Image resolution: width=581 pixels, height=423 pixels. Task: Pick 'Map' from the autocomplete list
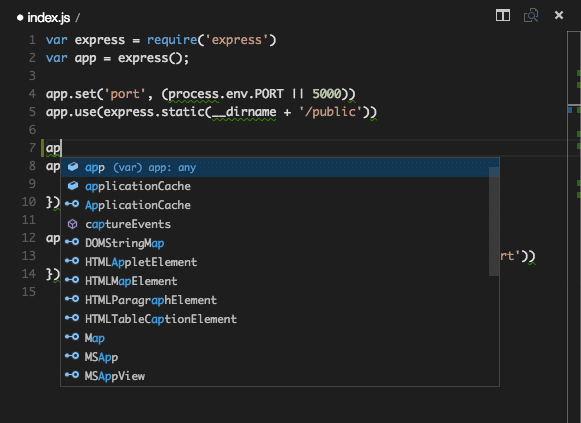pos(275,338)
